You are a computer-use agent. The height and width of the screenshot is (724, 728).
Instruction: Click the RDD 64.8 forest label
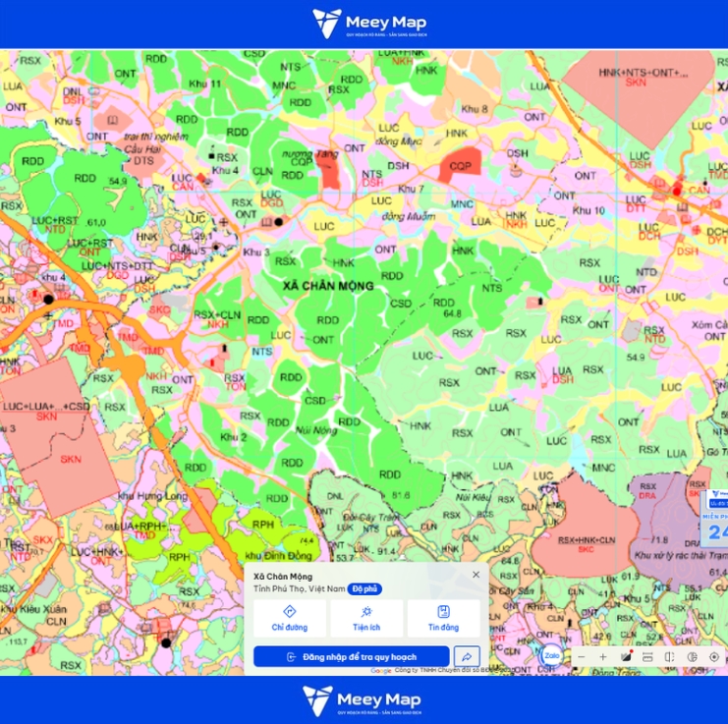pyautogui.click(x=448, y=307)
